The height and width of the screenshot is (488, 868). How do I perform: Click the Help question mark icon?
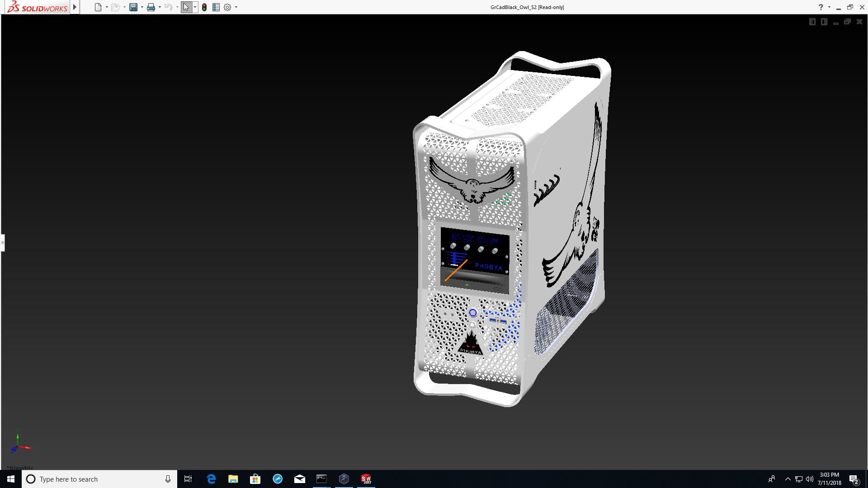point(821,7)
